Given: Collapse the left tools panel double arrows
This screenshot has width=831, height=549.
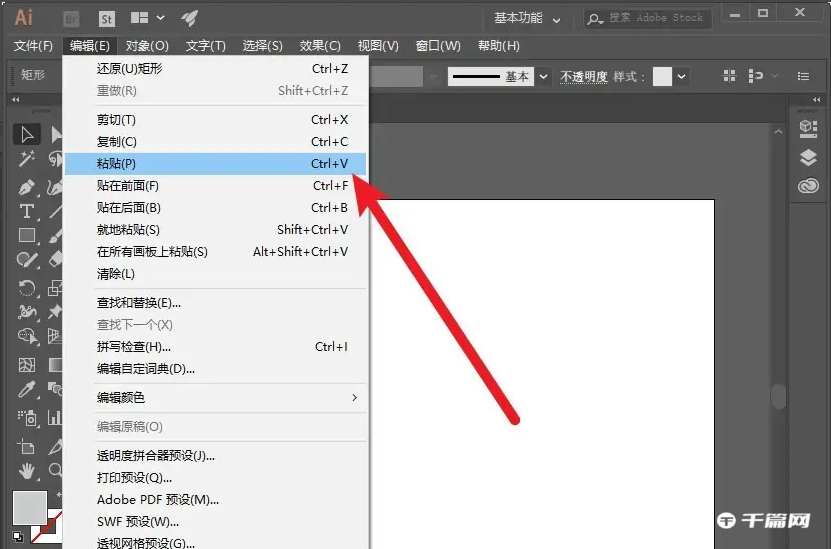Looking at the screenshot, I should [16, 99].
